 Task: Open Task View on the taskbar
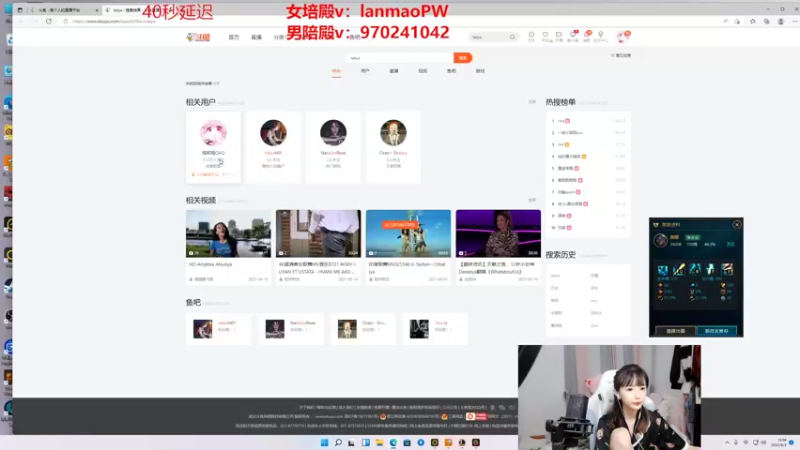(x=352, y=442)
